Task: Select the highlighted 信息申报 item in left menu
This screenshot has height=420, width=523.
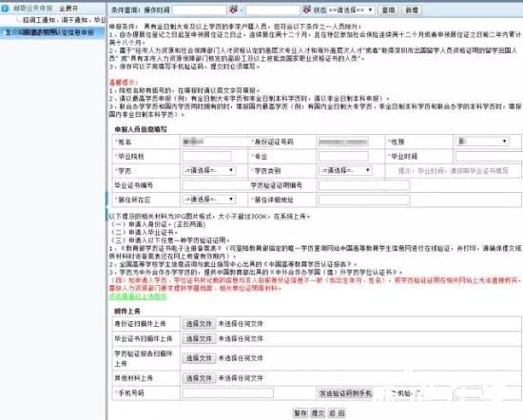Action: pos(49,32)
